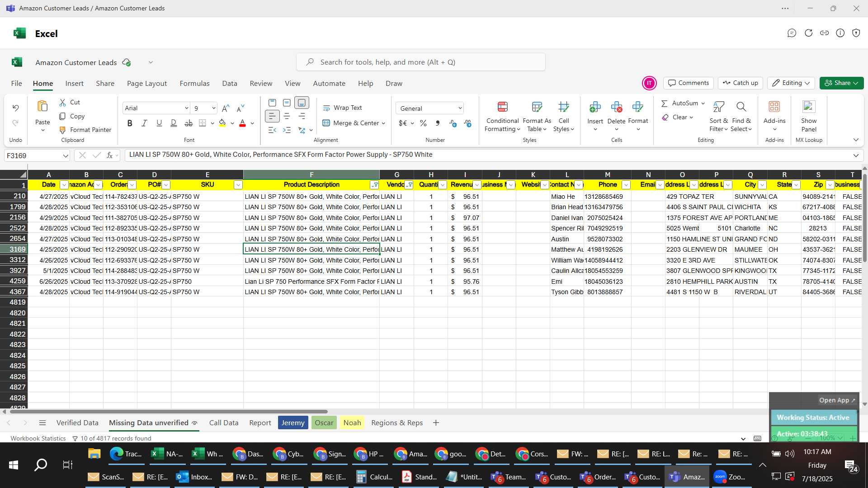Open font size dropdown
868x488 pixels.
[213, 108]
